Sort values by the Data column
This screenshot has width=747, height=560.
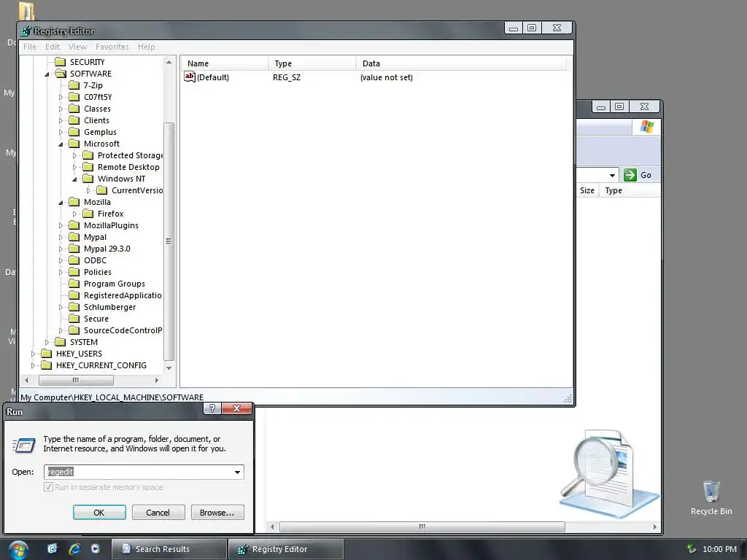click(461, 63)
